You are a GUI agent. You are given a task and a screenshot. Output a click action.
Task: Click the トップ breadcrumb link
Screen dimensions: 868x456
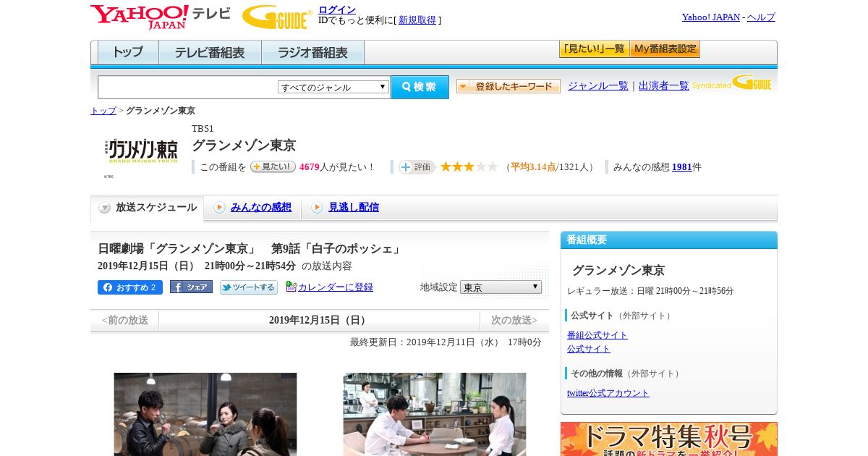(103, 111)
